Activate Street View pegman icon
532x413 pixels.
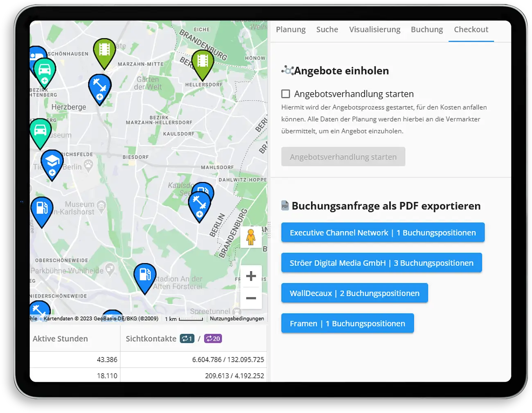[x=251, y=237]
